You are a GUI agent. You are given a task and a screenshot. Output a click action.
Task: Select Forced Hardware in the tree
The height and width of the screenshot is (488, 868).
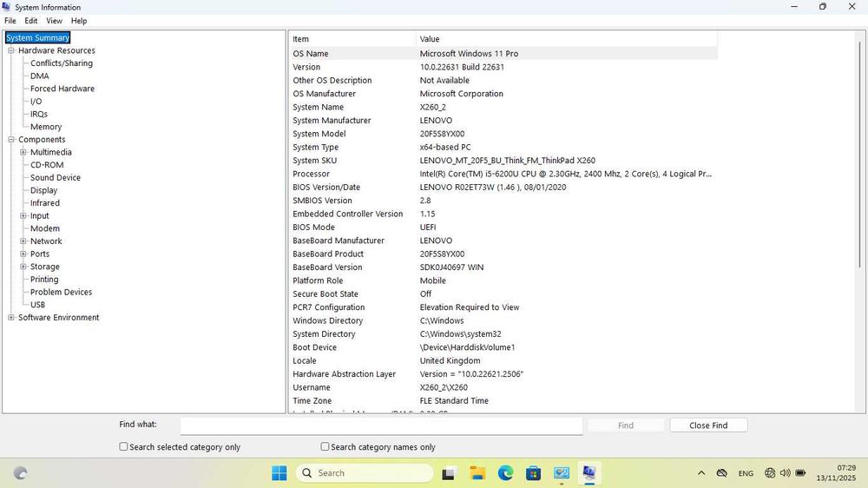click(62, 89)
